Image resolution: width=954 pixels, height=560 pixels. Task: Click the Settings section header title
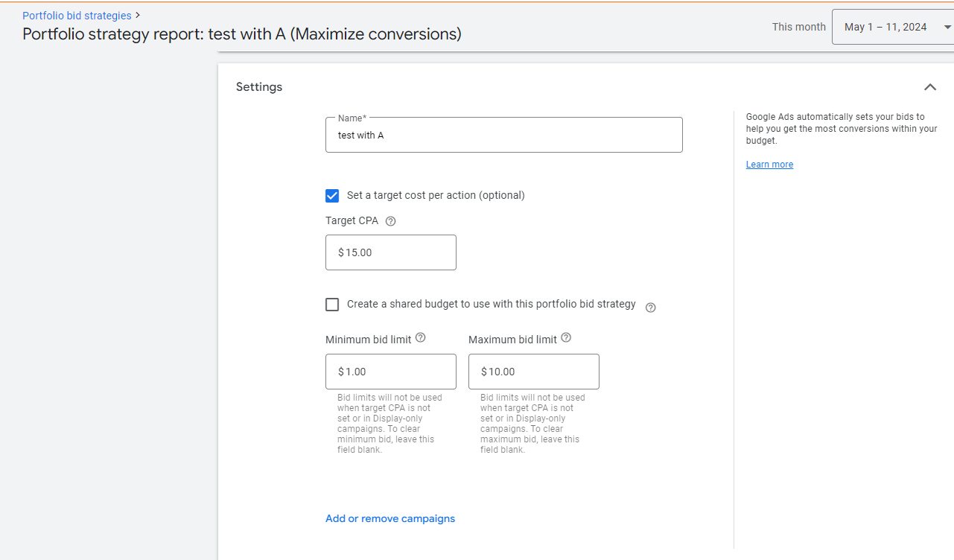(259, 87)
